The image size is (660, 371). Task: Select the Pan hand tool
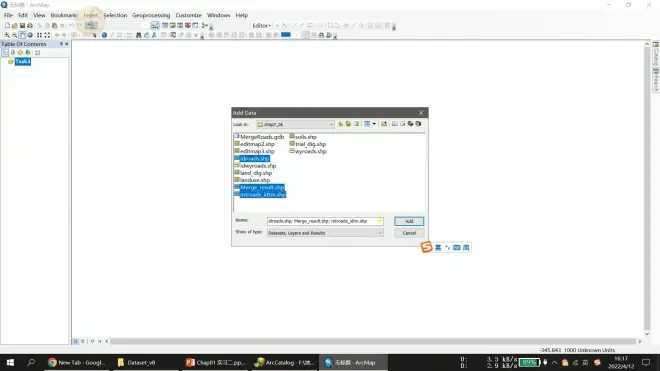pyautogui.click(x=22, y=35)
